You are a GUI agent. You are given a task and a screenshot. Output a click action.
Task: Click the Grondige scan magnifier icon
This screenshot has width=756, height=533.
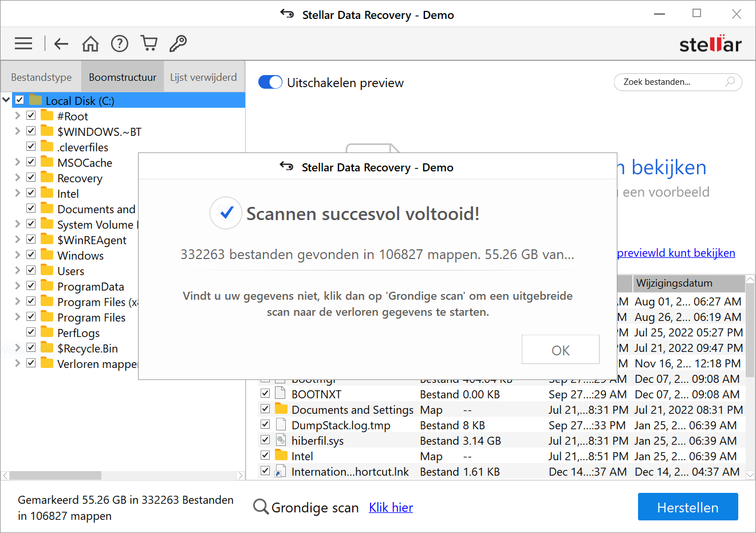261,507
